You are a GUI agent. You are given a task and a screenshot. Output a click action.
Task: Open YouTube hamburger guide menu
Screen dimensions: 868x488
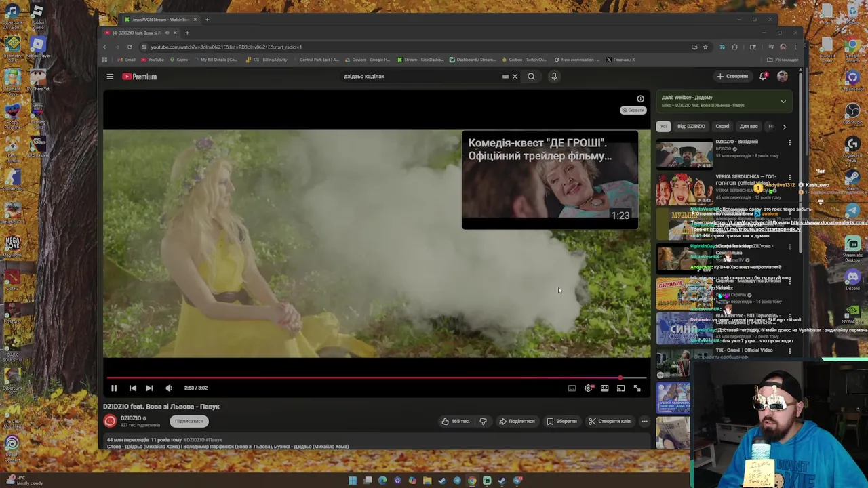pyautogui.click(x=110, y=77)
